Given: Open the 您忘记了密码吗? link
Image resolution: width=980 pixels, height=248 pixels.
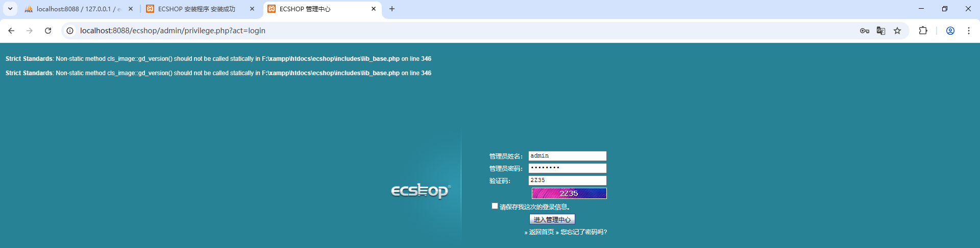Looking at the screenshot, I should [583, 232].
